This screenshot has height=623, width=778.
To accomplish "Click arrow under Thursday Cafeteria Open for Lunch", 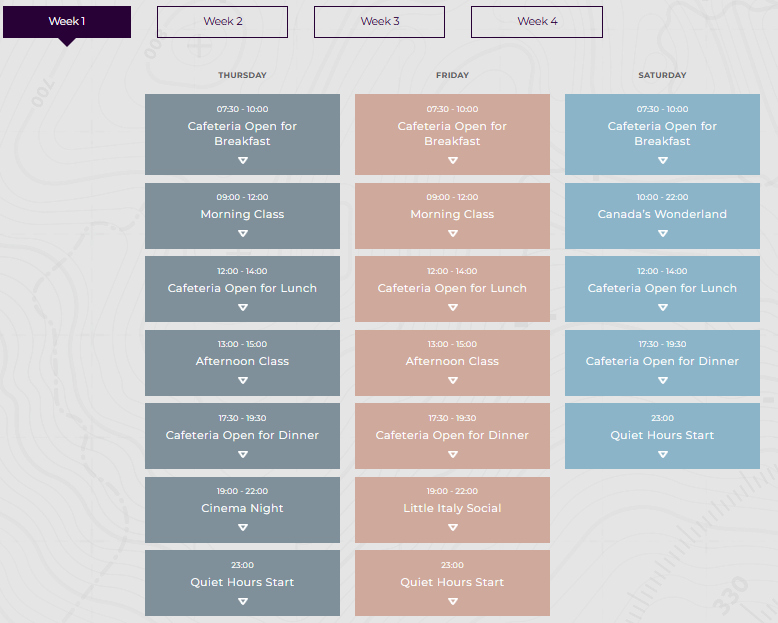I will [x=242, y=308].
